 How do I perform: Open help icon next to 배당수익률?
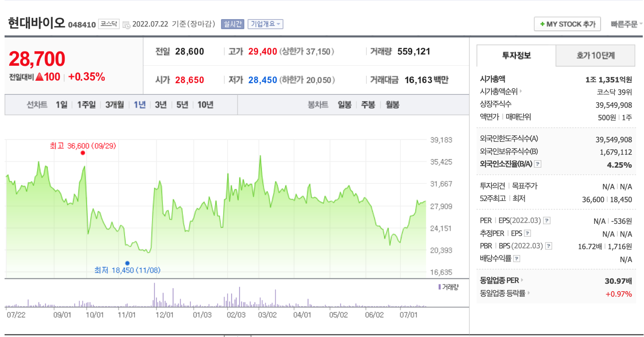(x=517, y=259)
